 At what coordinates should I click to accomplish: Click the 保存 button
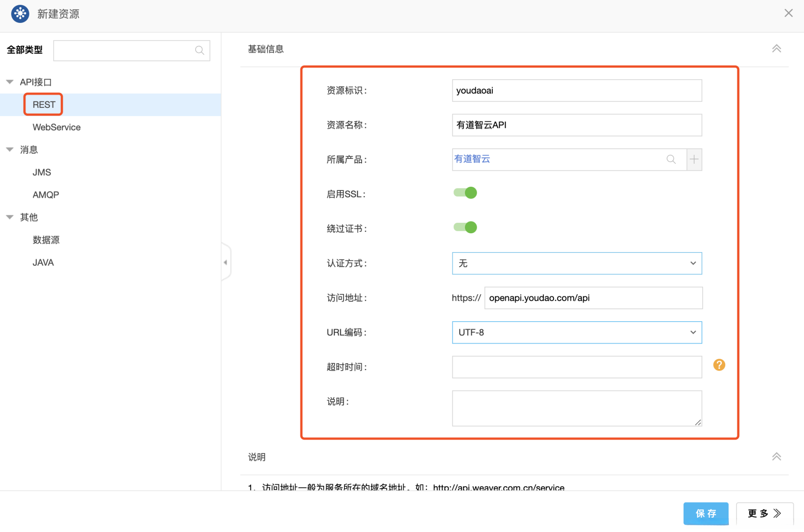(706, 514)
